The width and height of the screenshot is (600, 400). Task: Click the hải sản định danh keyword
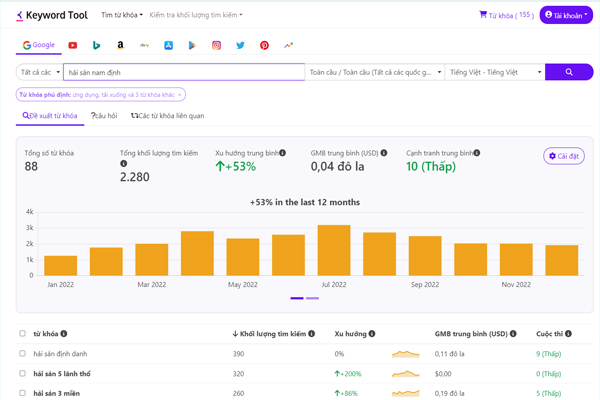tap(60, 354)
